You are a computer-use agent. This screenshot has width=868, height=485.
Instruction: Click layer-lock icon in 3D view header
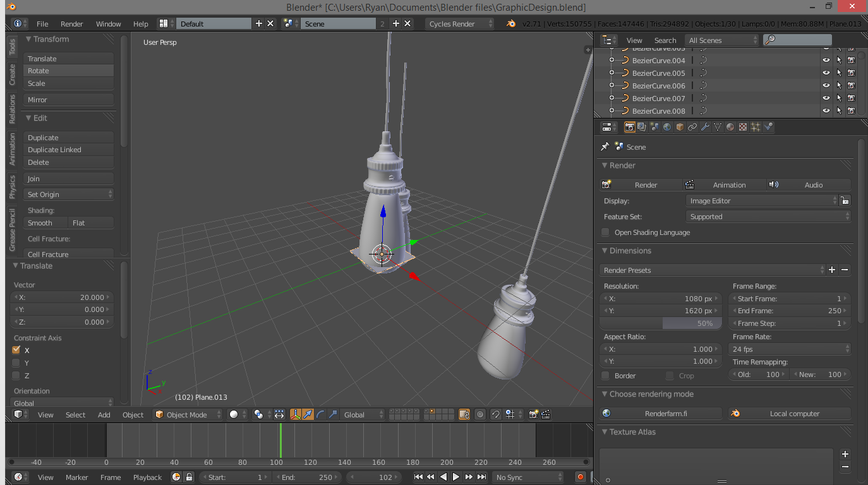(x=464, y=414)
